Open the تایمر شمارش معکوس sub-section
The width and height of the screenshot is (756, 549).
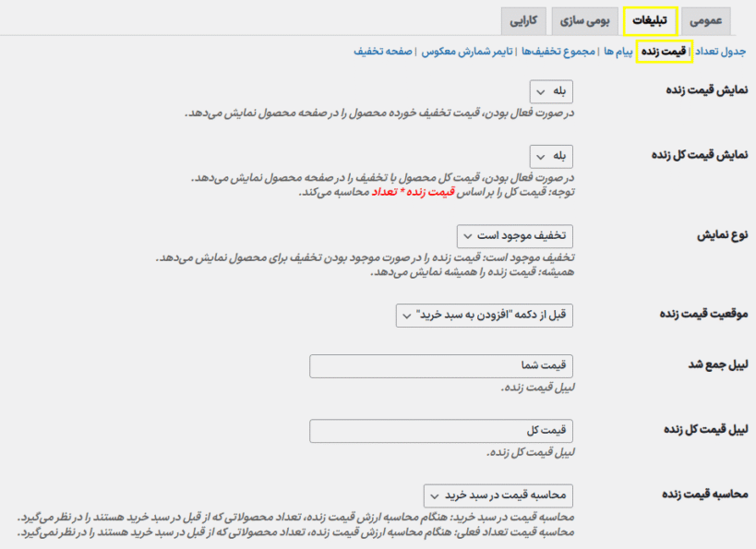point(467,51)
